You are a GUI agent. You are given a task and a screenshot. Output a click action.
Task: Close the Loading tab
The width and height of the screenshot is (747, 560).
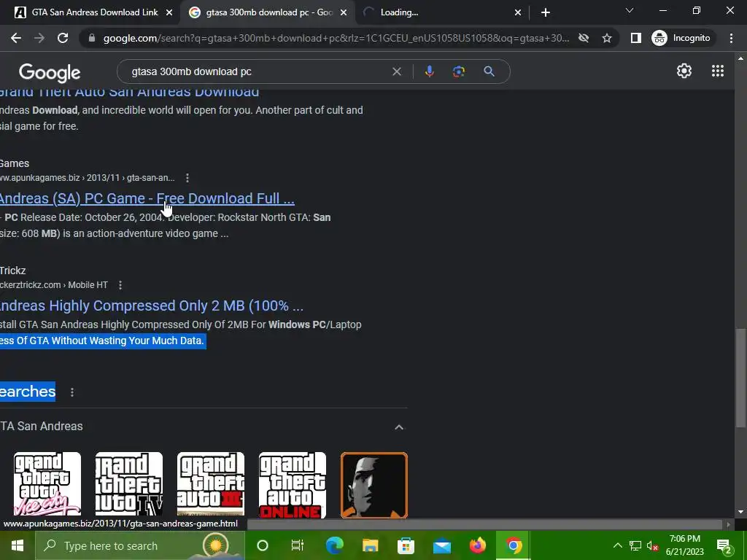(x=518, y=13)
